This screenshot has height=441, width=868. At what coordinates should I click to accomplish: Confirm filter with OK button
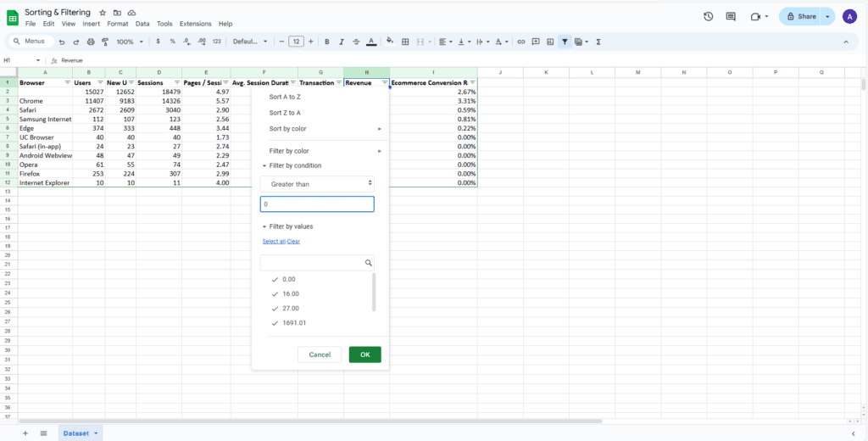tap(364, 354)
